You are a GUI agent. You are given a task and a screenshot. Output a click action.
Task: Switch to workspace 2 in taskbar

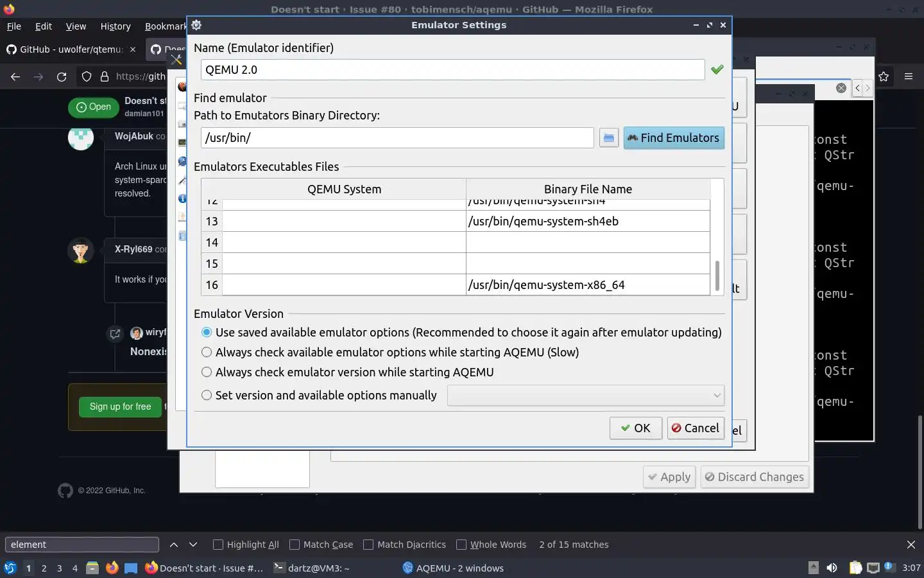click(44, 568)
